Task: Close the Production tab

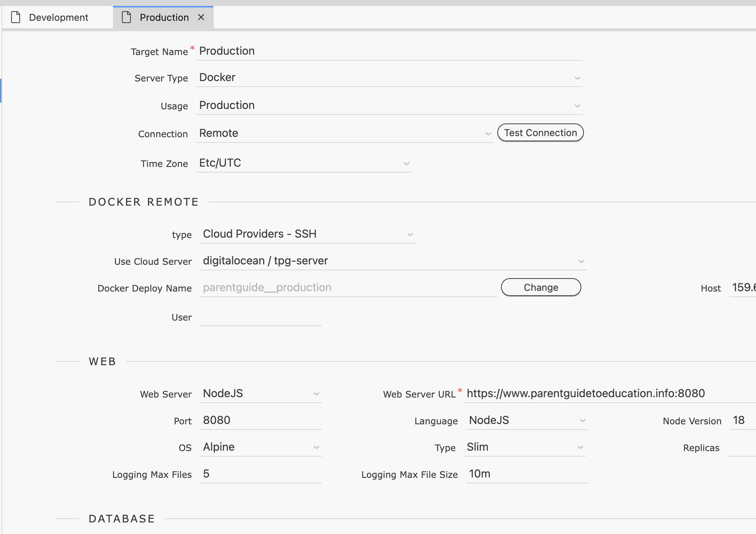Action: pyautogui.click(x=201, y=17)
